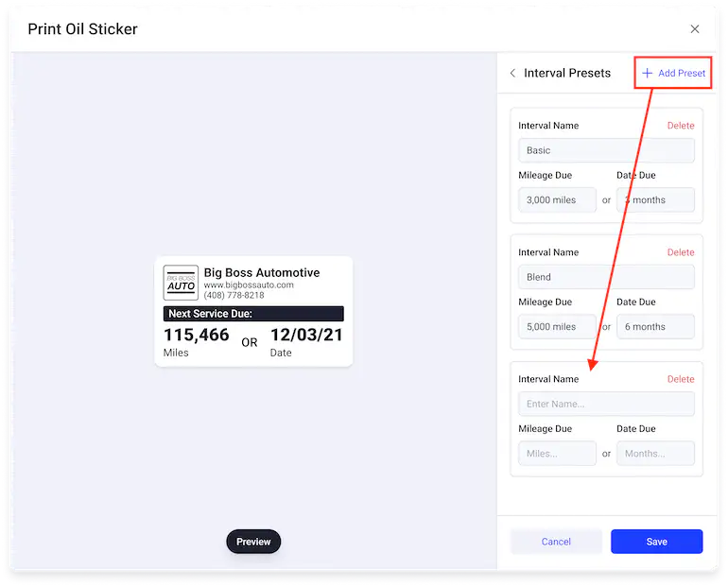Viewport: 728px width, 587px height.
Task: Click the back chevron beside Interval Presets
Action: click(512, 73)
